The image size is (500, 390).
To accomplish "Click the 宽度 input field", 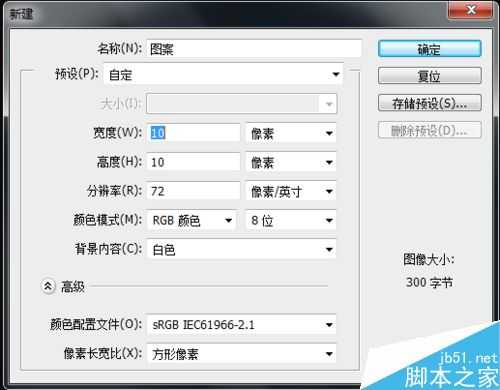I will pyautogui.click(x=193, y=133).
